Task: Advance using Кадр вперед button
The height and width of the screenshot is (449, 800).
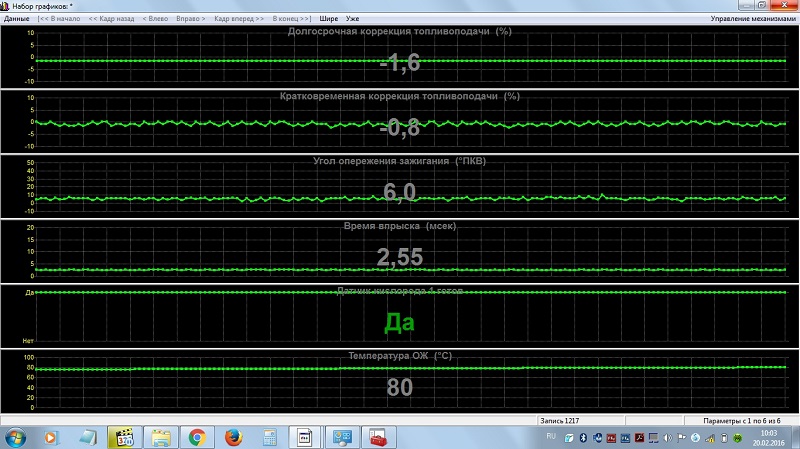Action: click(x=239, y=19)
